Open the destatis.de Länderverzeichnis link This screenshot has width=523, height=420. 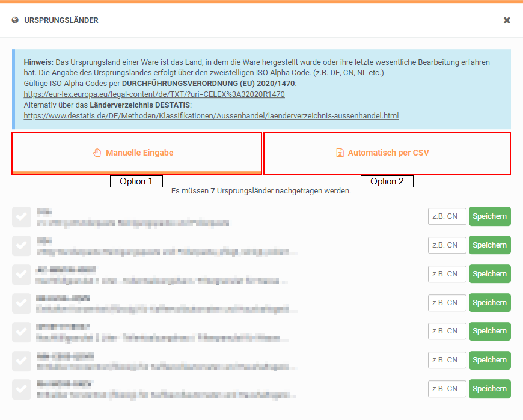coord(211,116)
